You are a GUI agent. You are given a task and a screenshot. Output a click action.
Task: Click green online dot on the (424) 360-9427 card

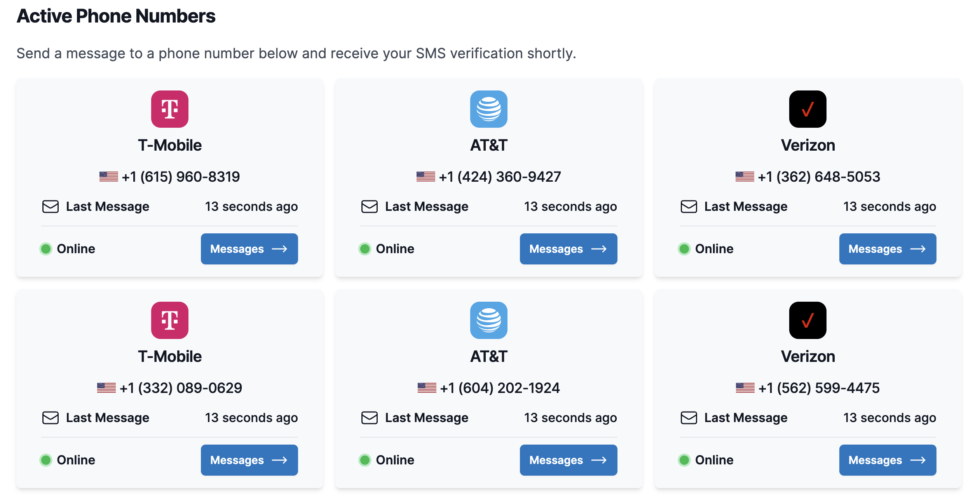tap(365, 249)
